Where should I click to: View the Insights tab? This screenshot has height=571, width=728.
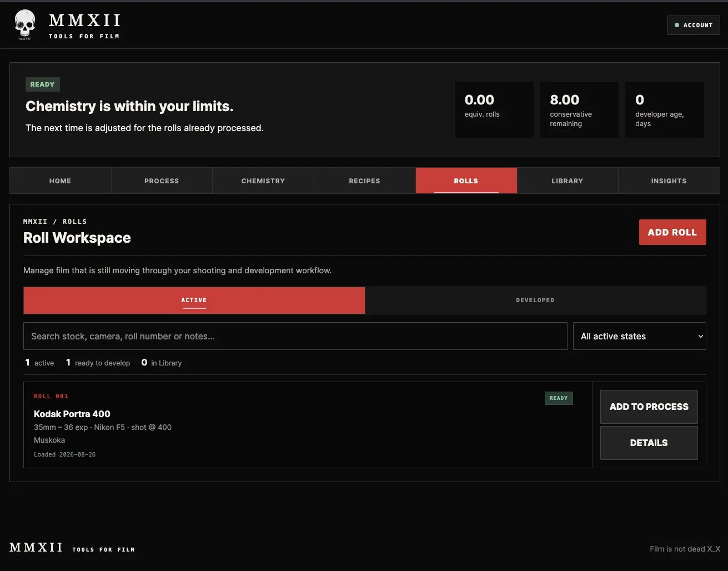[x=669, y=181]
